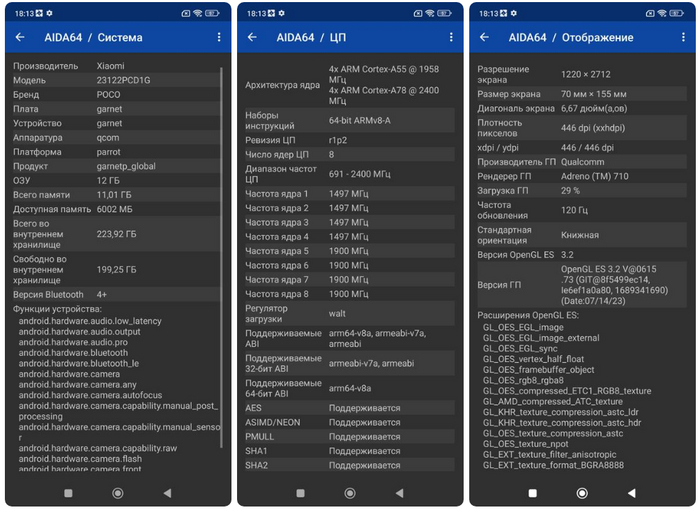700x510 pixels.
Task: Tap battery icon in Система status bar
Action: coord(212,13)
